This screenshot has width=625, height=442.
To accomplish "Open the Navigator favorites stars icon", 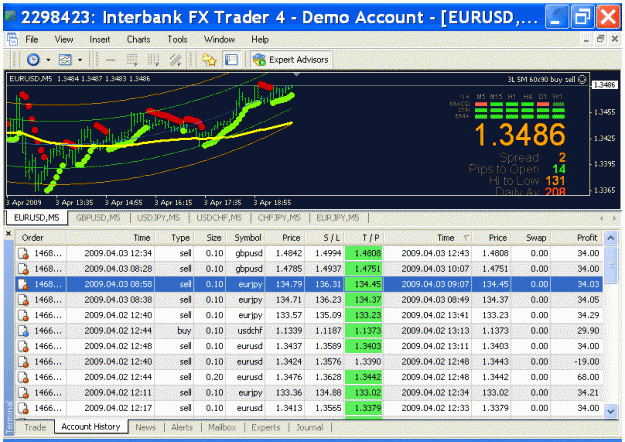I will (209, 60).
